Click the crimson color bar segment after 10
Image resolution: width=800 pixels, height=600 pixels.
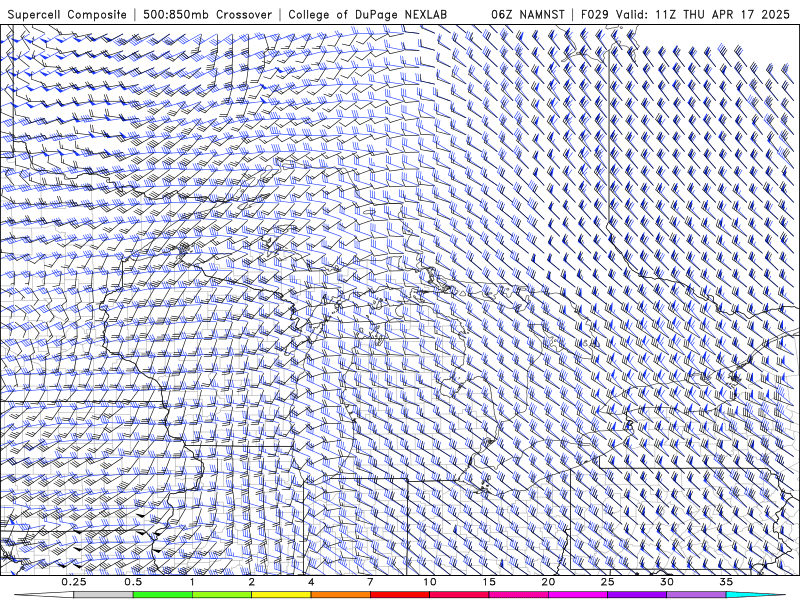coord(459,595)
